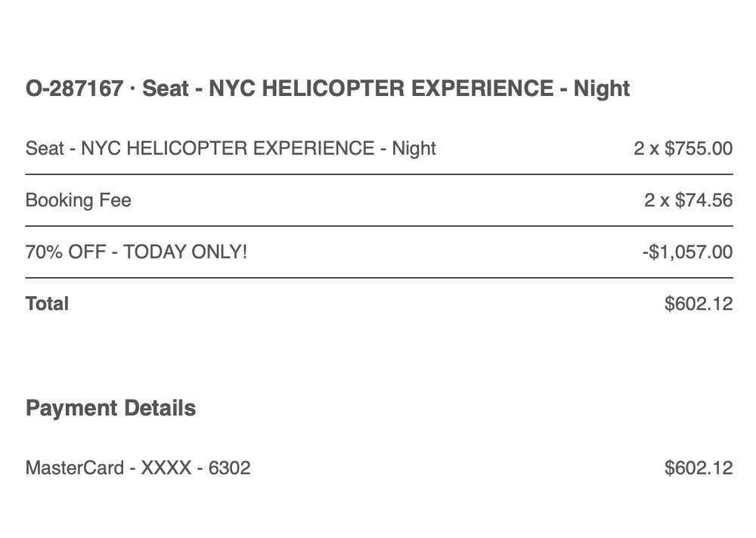
Task: Select the -$1,057.00 discount amount
Action: click(x=686, y=252)
